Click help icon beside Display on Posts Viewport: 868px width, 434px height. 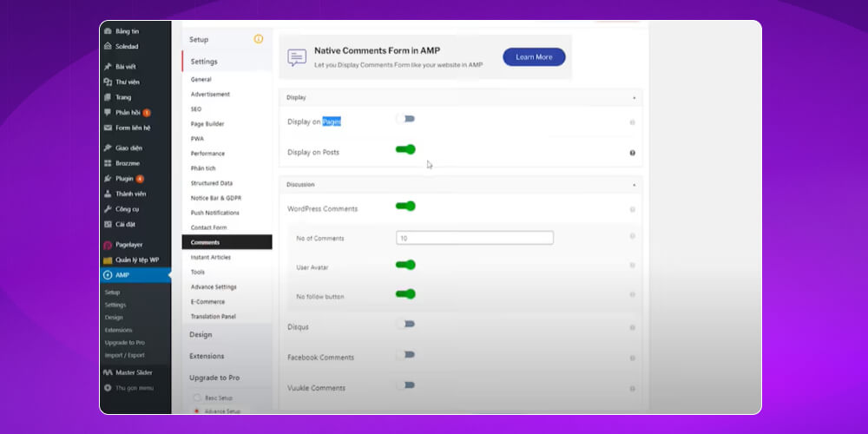[632, 153]
